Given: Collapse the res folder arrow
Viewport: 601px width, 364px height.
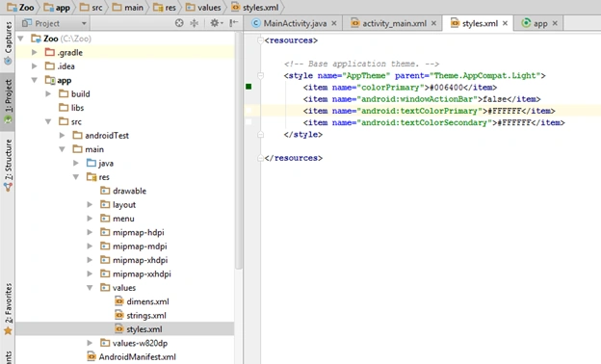Looking at the screenshot, I should point(76,177).
